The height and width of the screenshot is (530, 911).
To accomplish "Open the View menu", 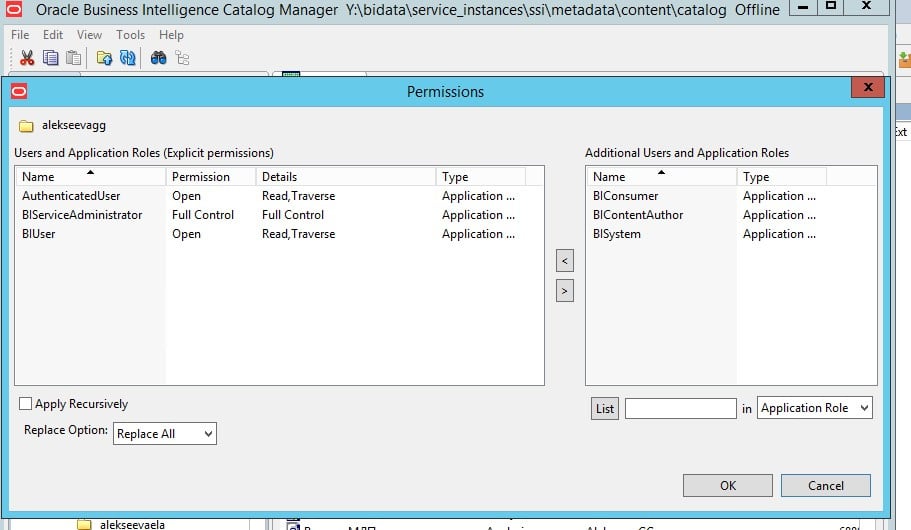I will [89, 35].
